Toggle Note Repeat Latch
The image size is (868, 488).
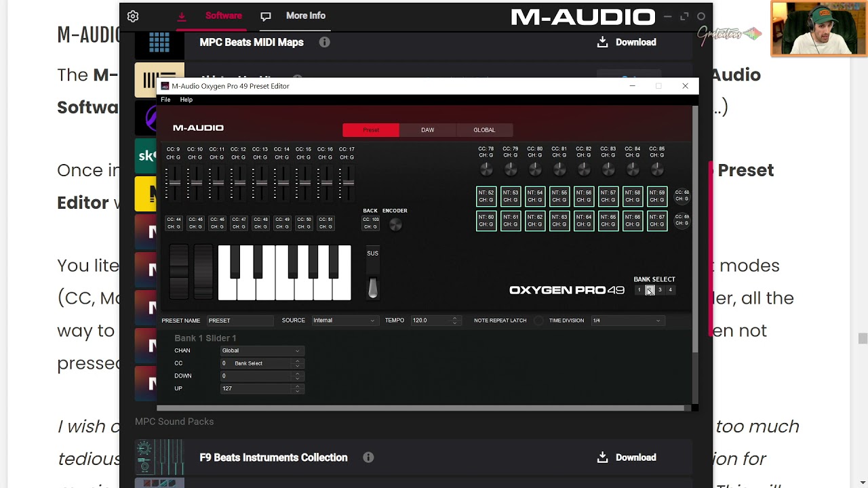[x=538, y=321]
